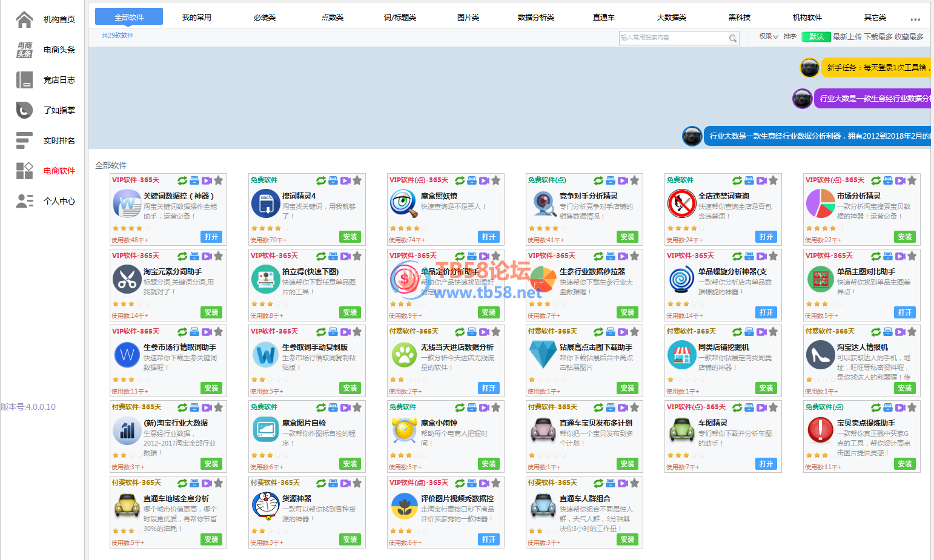Install 搜词精灵4 with 安装 button
The height and width of the screenshot is (560, 934).
(350, 237)
